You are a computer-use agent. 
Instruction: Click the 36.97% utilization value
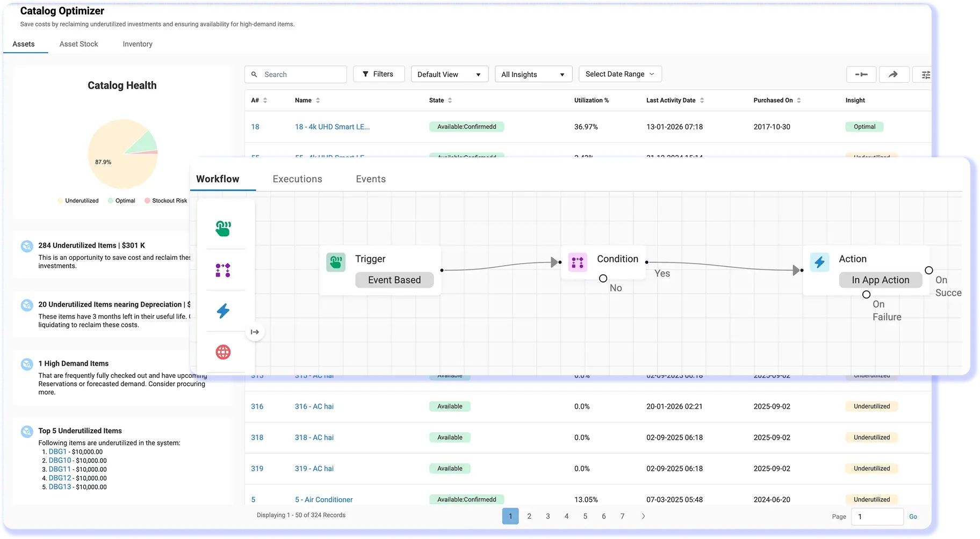point(586,127)
